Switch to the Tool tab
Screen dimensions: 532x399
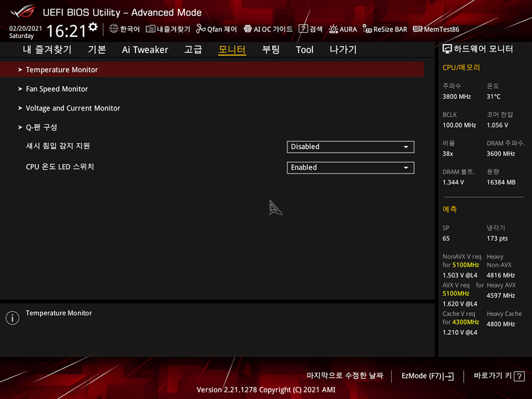(x=305, y=50)
